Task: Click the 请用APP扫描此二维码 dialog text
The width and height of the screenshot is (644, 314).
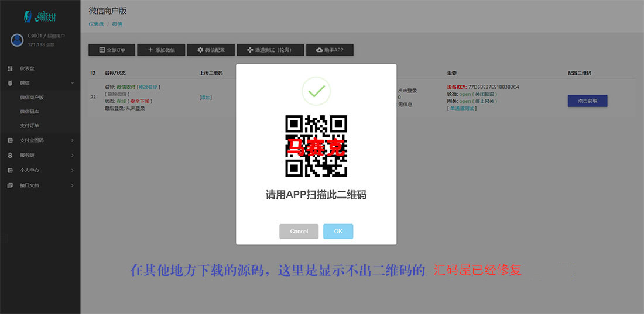Action: point(316,195)
